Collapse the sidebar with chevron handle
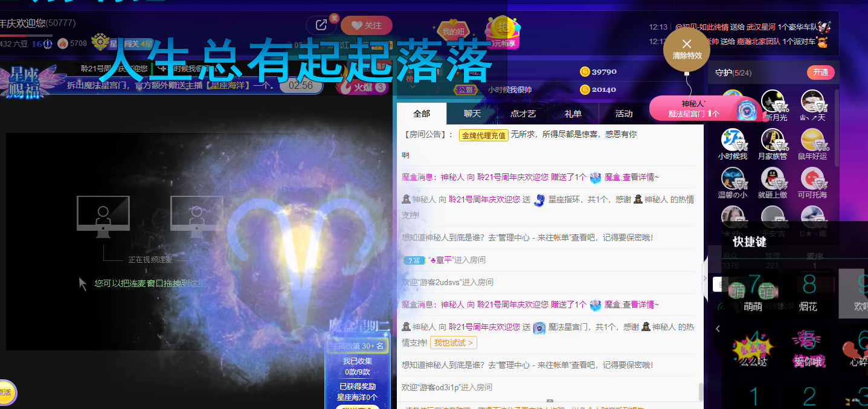The height and width of the screenshot is (409, 868). (x=705, y=278)
